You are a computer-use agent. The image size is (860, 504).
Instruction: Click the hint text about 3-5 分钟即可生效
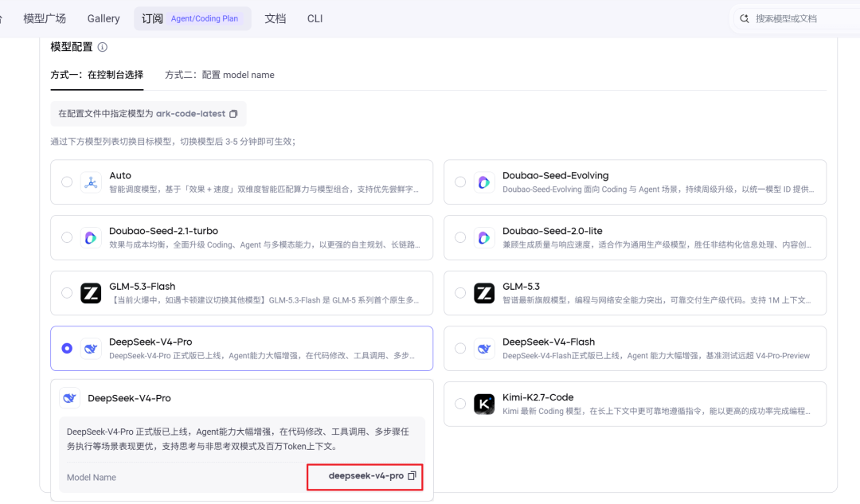tap(174, 142)
